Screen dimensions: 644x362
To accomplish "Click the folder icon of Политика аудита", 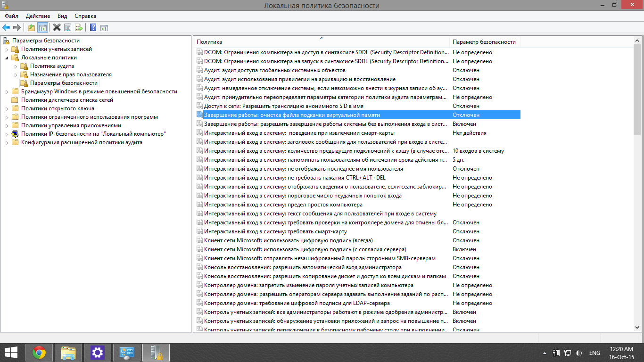I will 24,66.
